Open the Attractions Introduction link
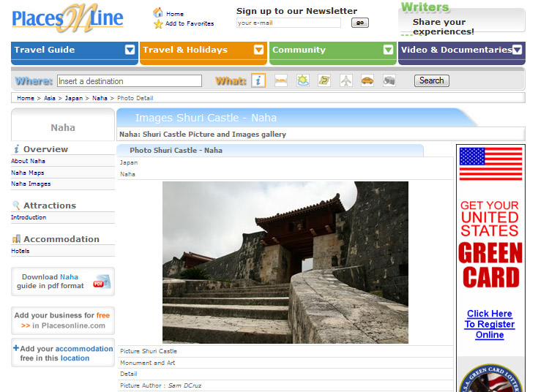This screenshot has height=392, width=538. coord(29,217)
